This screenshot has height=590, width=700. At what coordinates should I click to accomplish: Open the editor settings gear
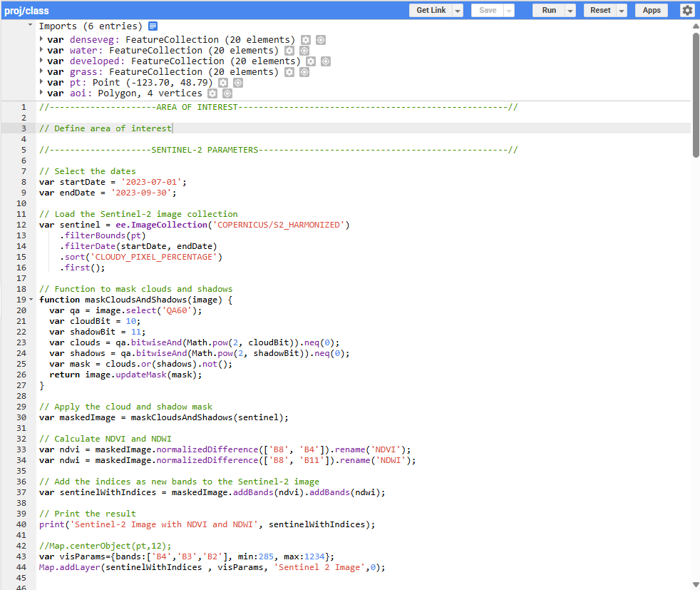(687, 10)
